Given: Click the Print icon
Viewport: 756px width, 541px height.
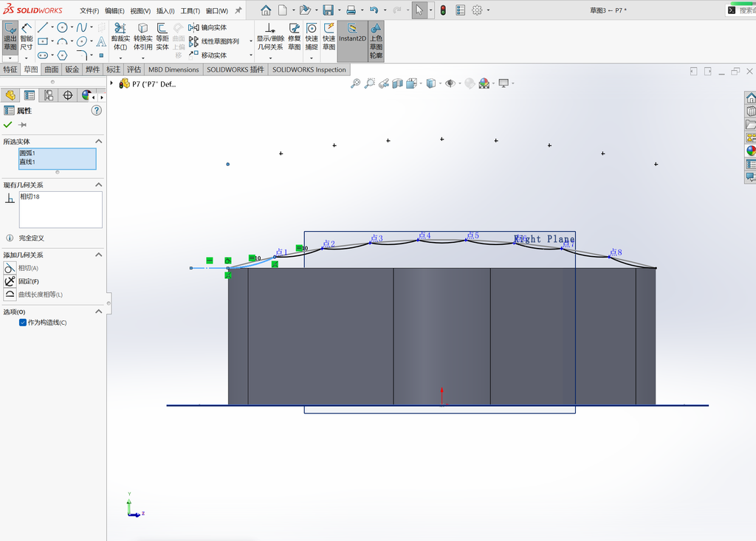Looking at the screenshot, I should tap(351, 10).
